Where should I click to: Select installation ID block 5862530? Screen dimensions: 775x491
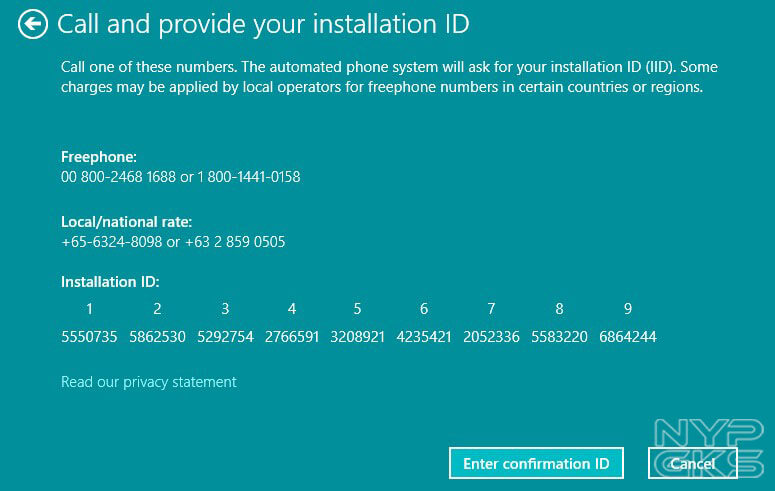tap(157, 337)
